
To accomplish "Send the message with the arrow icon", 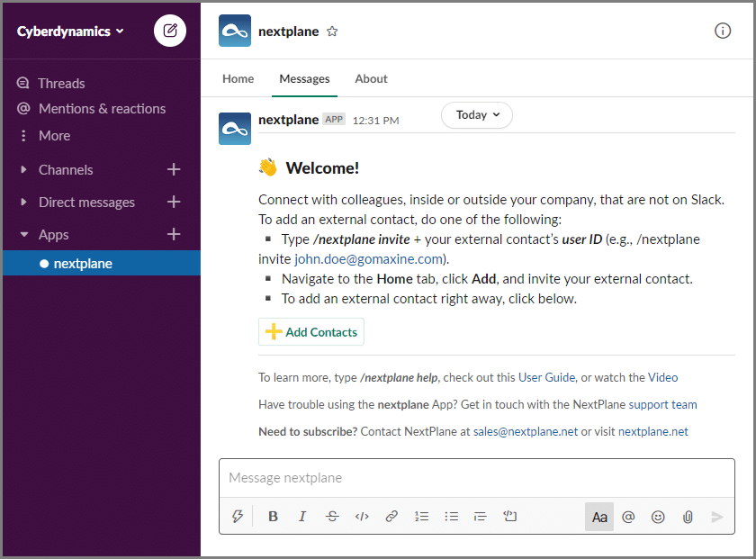I will pyautogui.click(x=717, y=517).
